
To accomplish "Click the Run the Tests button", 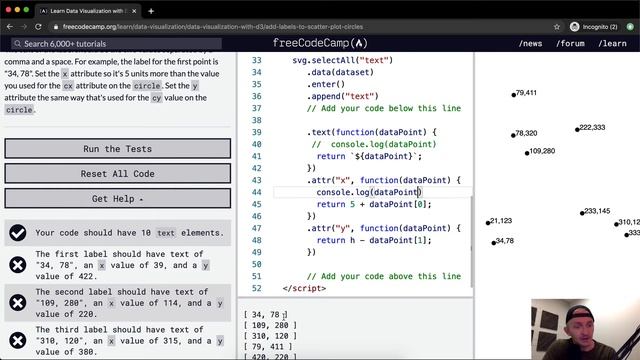I will pyautogui.click(x=118, y=149).
